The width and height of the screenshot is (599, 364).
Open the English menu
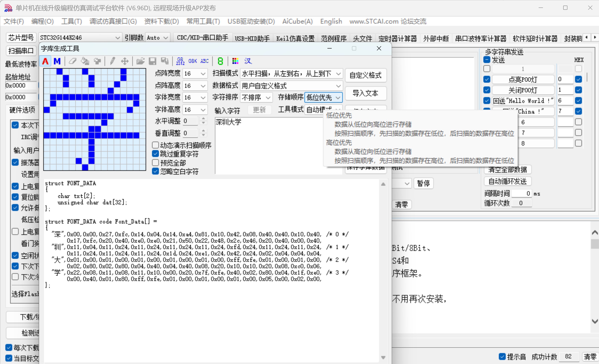[x=331, y=21]
